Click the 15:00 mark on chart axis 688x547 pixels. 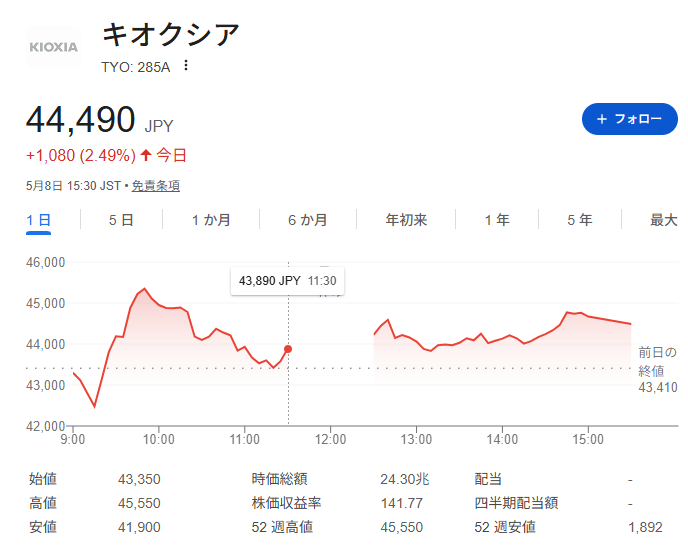[x=588, y=439]
